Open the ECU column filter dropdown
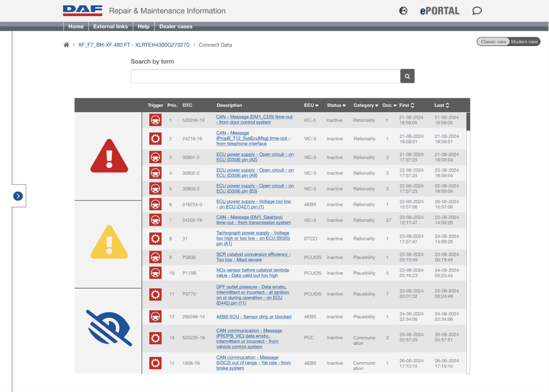 click(311, 105)
